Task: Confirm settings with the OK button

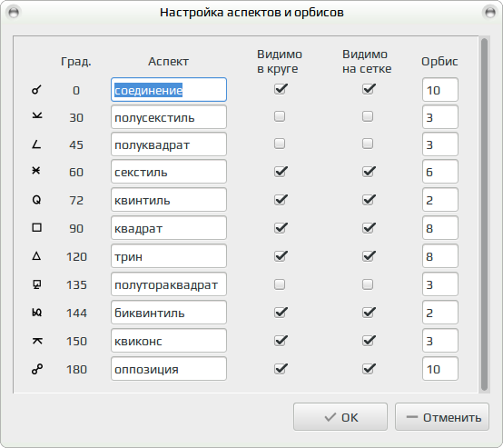Action: (x=340, y=417)
